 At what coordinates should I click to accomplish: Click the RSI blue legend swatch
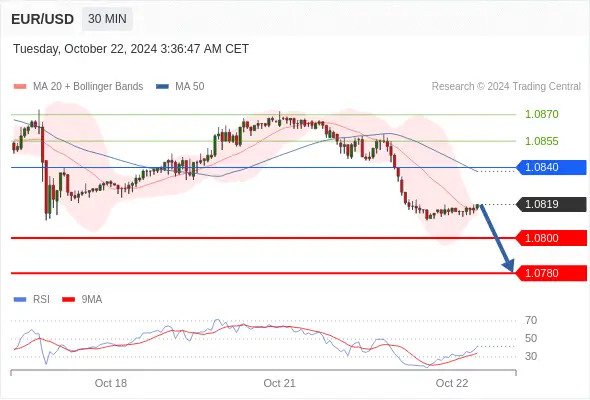20,300
